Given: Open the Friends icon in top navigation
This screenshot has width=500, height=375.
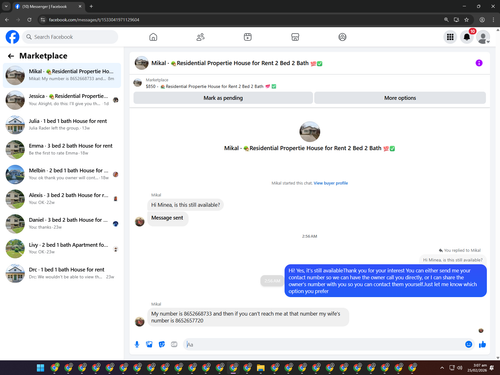Looking at the screenshot, I should click(200, 37).
